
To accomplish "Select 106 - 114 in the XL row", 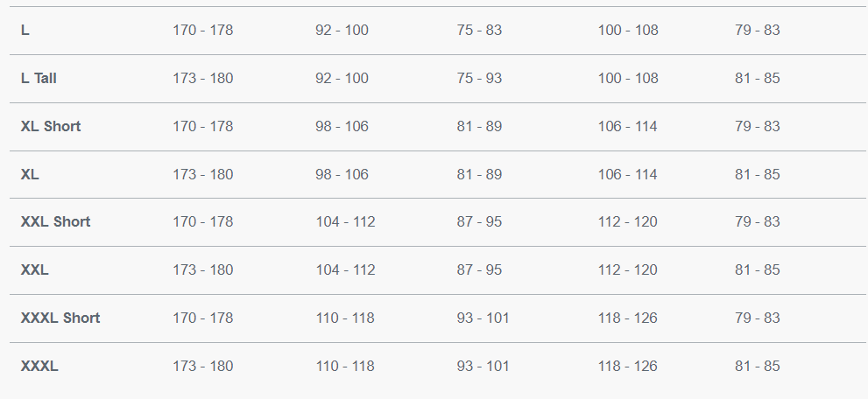I will point(627,174).
